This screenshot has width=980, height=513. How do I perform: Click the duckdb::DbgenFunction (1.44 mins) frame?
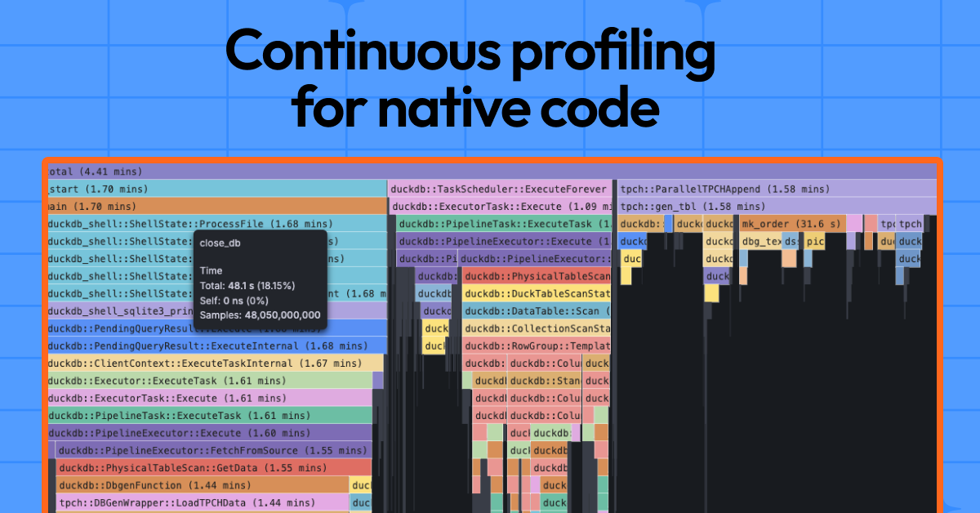click(203, 485)
